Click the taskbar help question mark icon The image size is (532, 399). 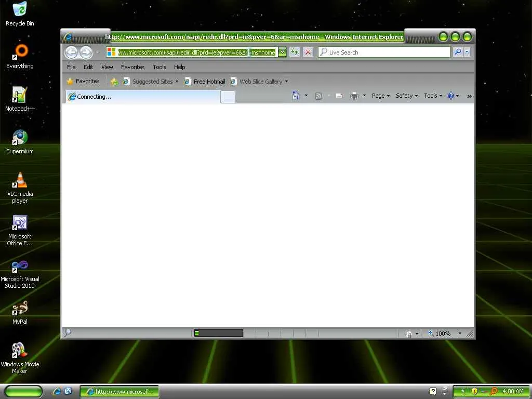[x=433, y=391]
